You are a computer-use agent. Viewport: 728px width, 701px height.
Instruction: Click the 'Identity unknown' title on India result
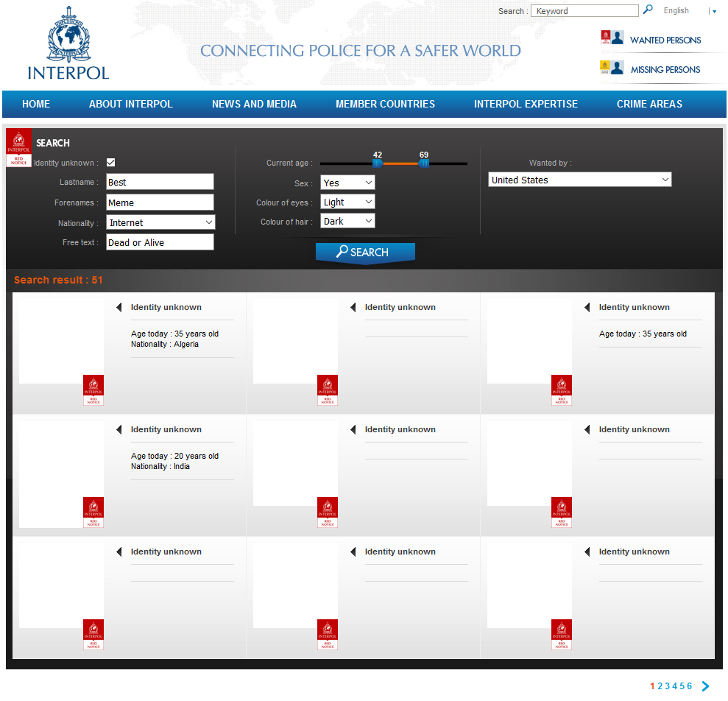click(166, 429)
